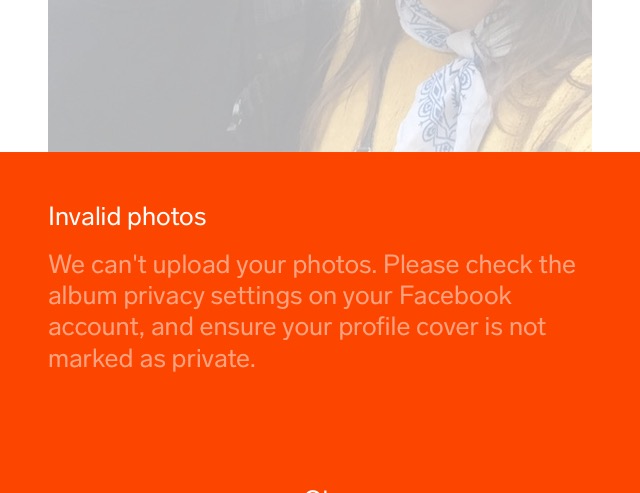This screenshot has width=640, height=493.
Task: Tap the white margin left of the photo
Action: click(24, 76)
